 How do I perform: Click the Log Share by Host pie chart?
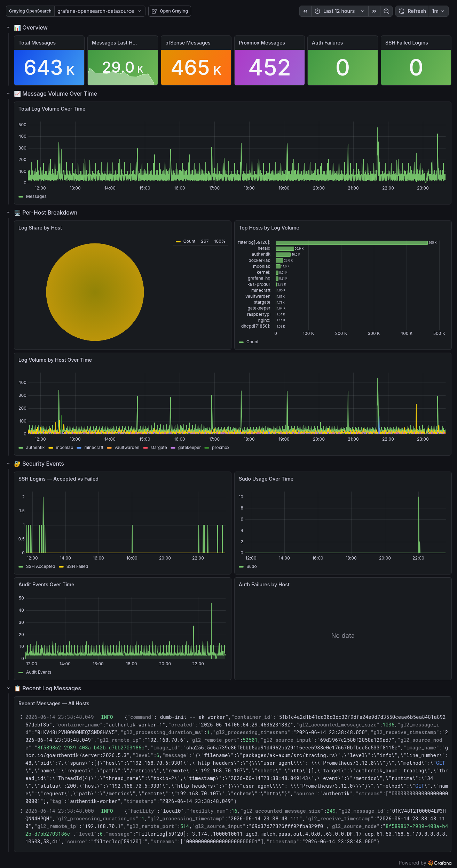point(95,292)
